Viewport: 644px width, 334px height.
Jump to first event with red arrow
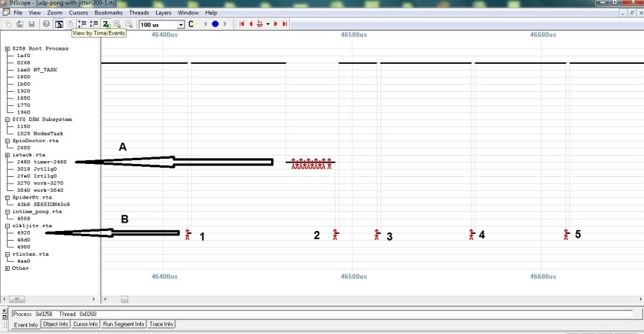(x=243, y=24)
